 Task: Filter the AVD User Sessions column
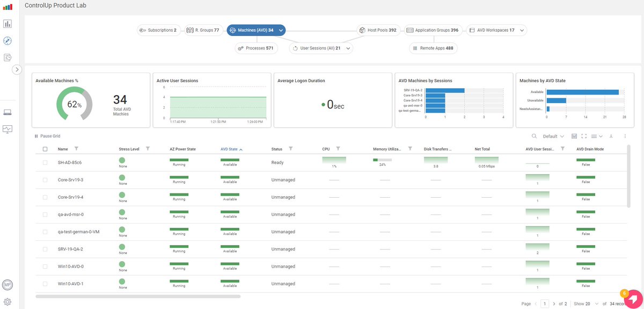(x=562, y=148)
